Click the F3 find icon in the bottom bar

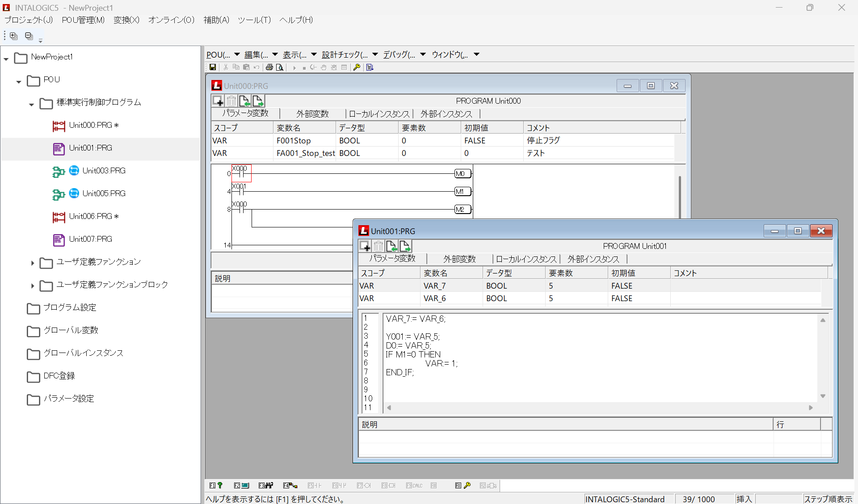point(266,486)
